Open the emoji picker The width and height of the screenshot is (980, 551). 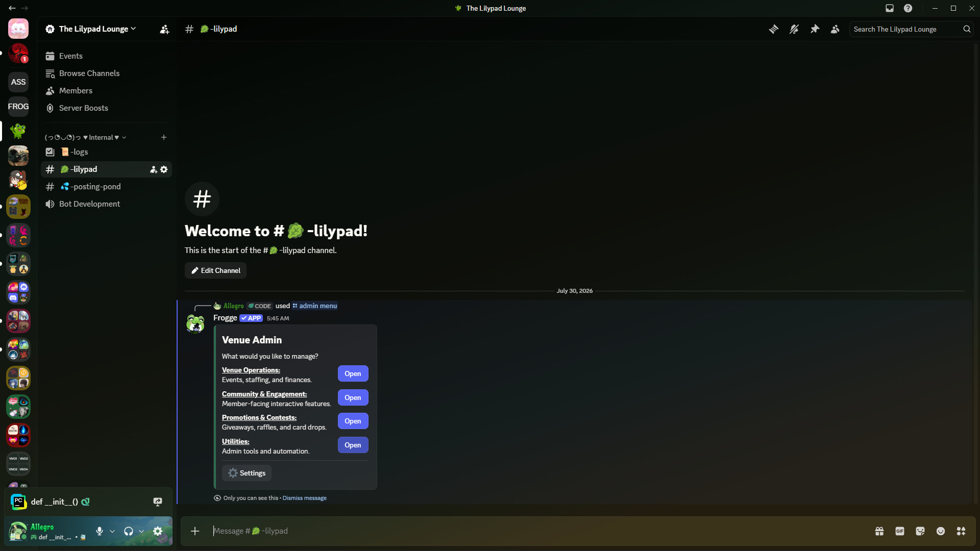pos(941,531)
